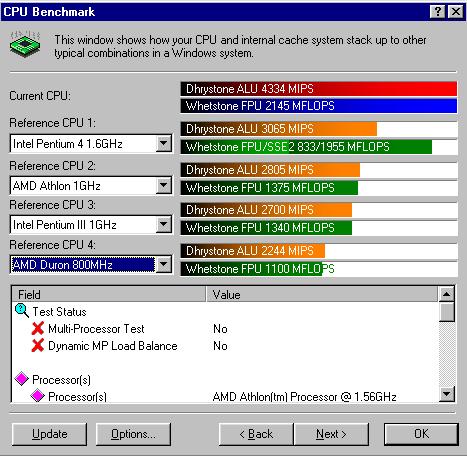Image resolution: width=467 pixels, height=456 pixels.
Task: Select the AMD Athlon 1GHz combo box
Action: [x=91, y=185]
